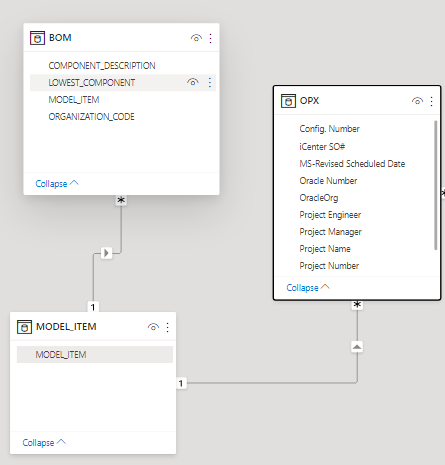
Task: Select Project Manager field in OPX
Action: pos(331,232)
